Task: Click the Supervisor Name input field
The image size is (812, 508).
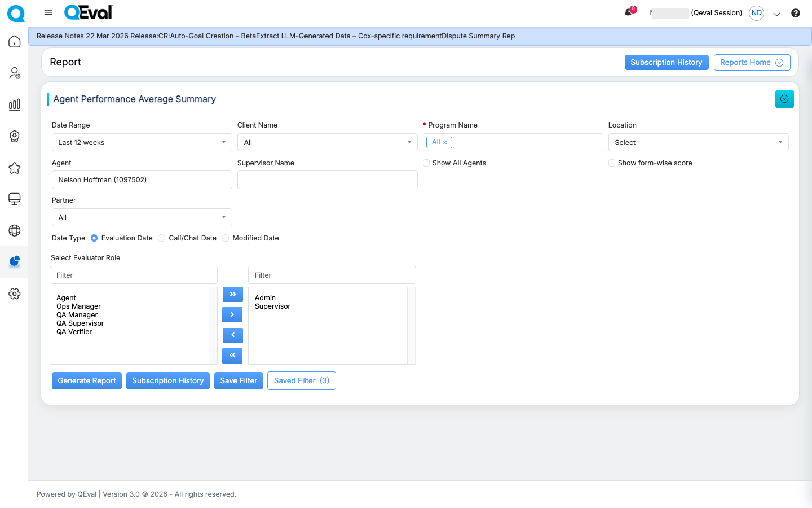Action: point(327,180)
